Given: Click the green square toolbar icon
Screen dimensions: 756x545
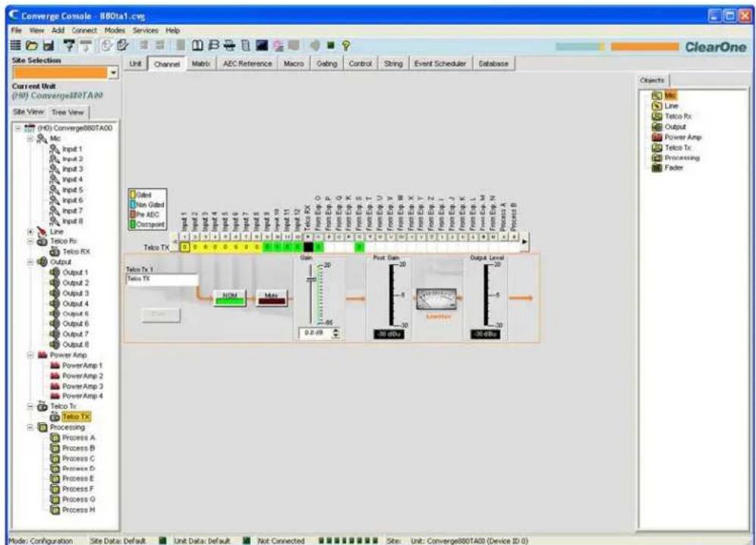Looking at the screenshot, I should pyautogui.click(x=330, y=46).
